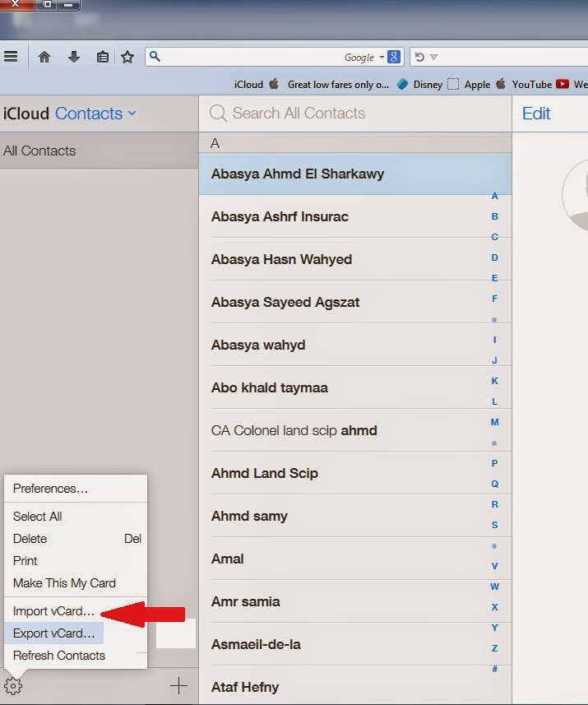Minimize the browser window
This screenshot has width=588, height=705.
pyautogui.click(x=68, y=4)
